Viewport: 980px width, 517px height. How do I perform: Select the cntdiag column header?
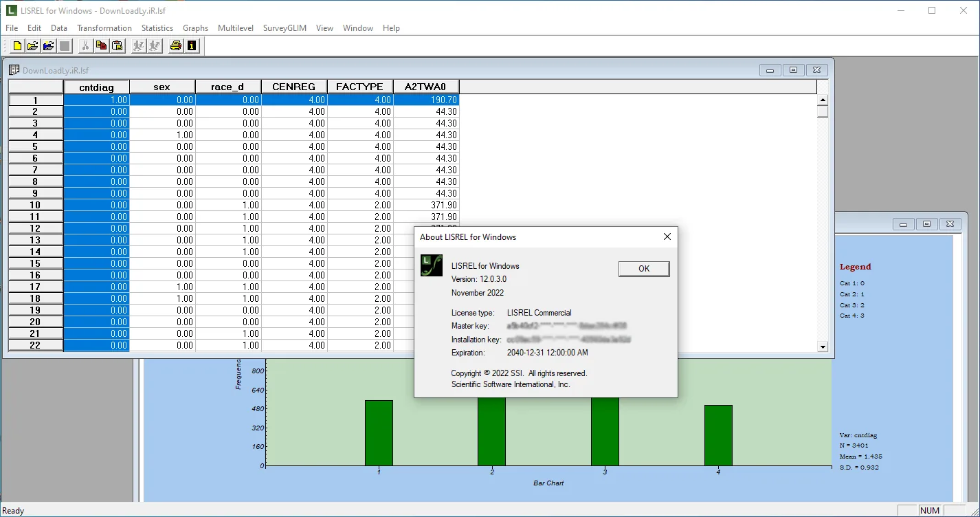[96, 87]
